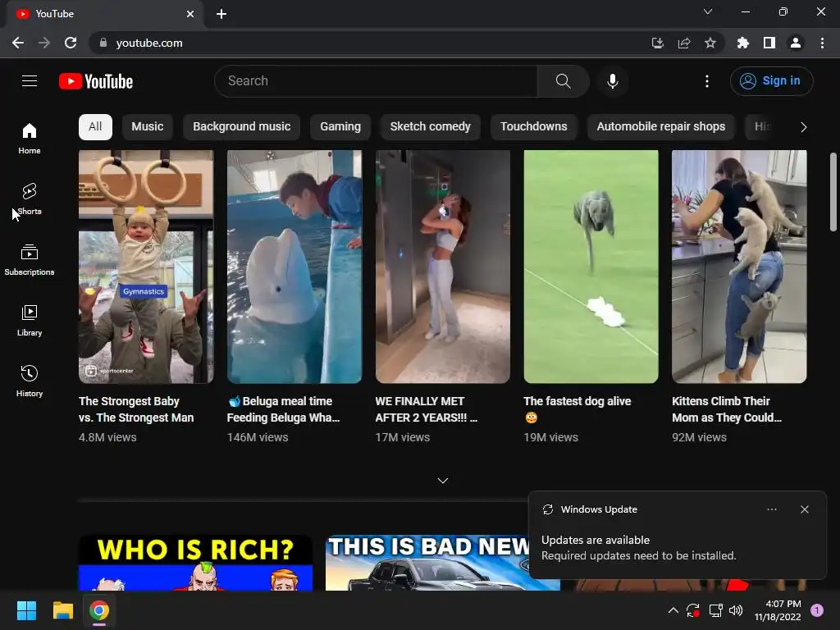This screenshot has width=840, height=630.
Task: Click the install app icon in address bar
Action: coord(657,43)
